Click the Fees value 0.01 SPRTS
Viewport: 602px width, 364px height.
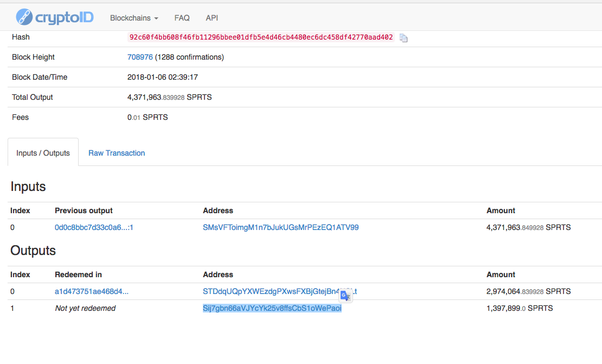point(148,117)
